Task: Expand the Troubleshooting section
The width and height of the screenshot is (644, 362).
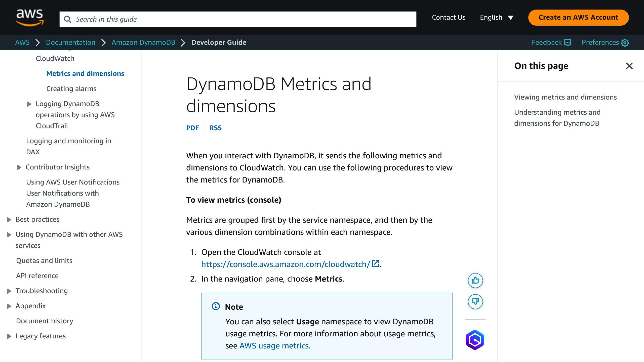Action: click(x=9, y=291)
